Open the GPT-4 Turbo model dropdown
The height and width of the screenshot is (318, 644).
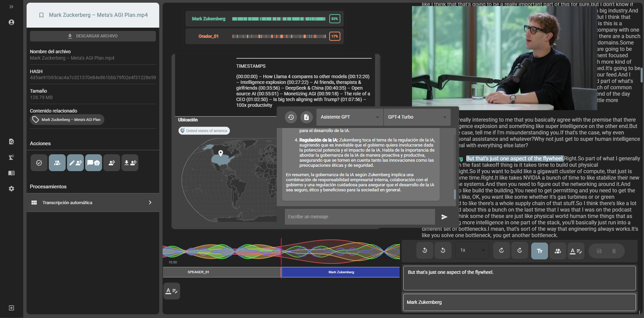click(417, 117)
